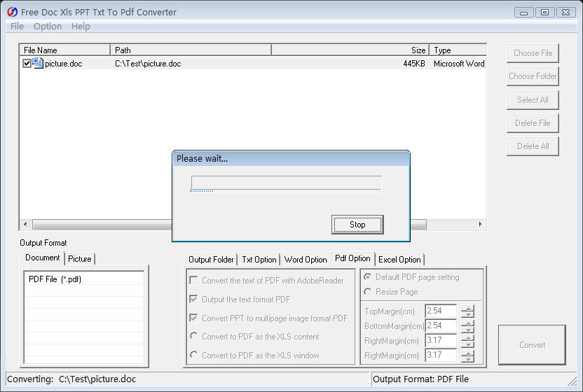Screen dimensions: 583x392
Task: Decrease the last RightMargin with down spinner
Action: pos(468,359)
